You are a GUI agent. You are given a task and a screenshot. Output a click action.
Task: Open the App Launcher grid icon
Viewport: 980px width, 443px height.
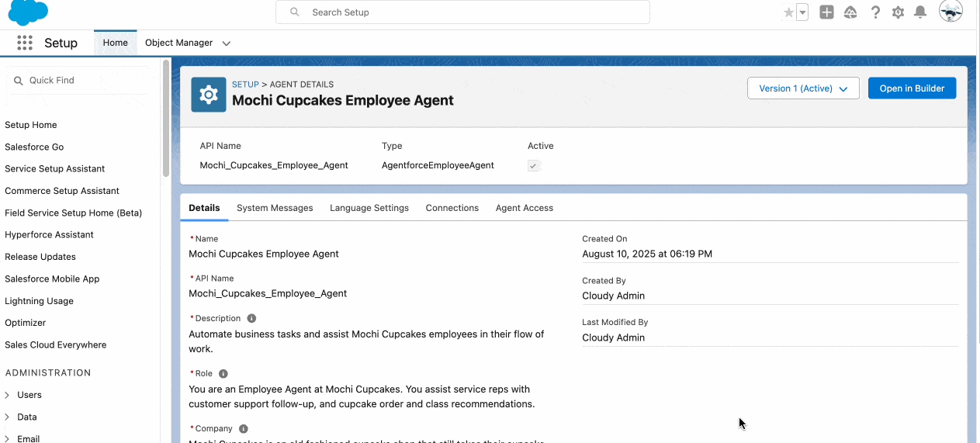pyautogui.click(x=25, y=43)
